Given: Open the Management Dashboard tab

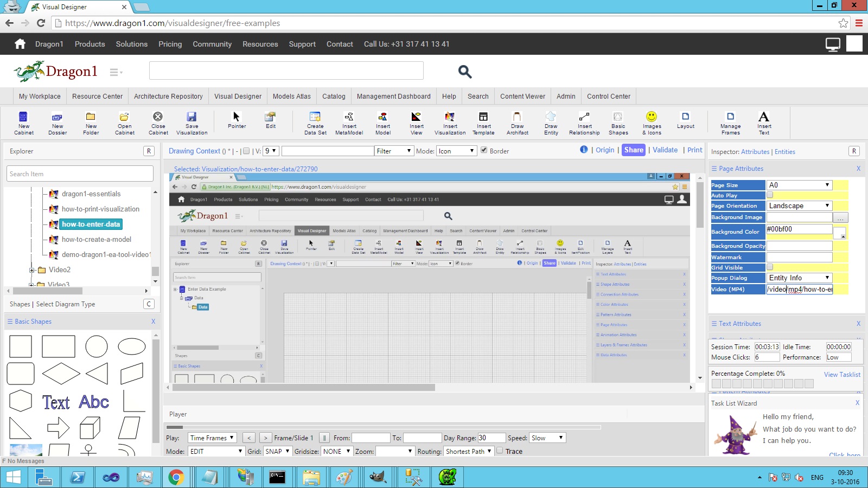Looking at the screenshot, I should (x=393, y=96).
